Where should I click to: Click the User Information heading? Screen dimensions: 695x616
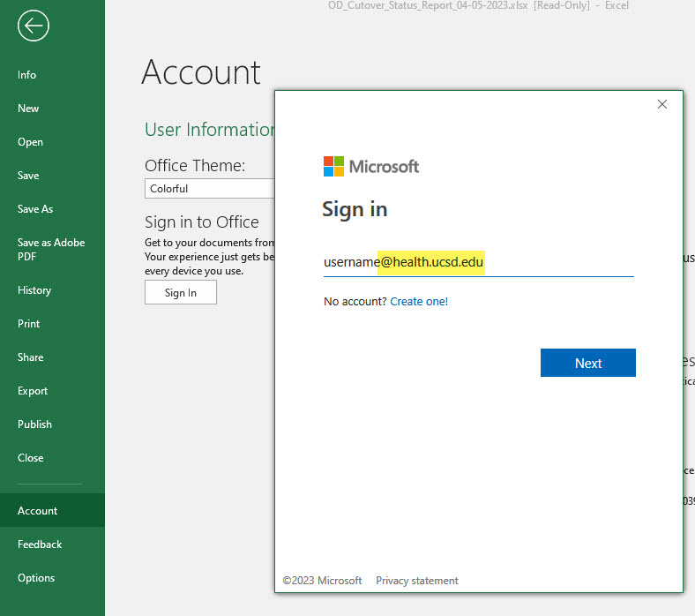coord(210,130)
